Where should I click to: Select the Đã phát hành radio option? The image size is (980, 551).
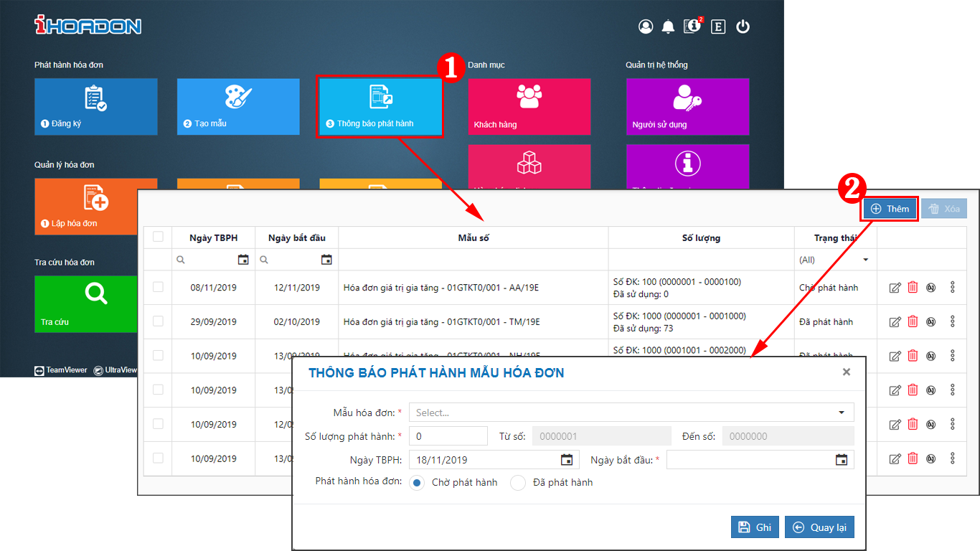coord(518,483)
